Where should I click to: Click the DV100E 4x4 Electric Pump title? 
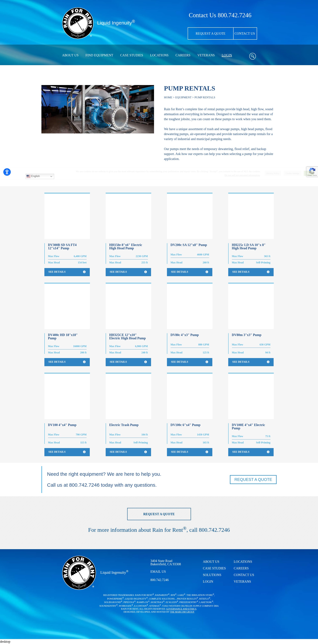pyautogui.click(x=248, y=427)
